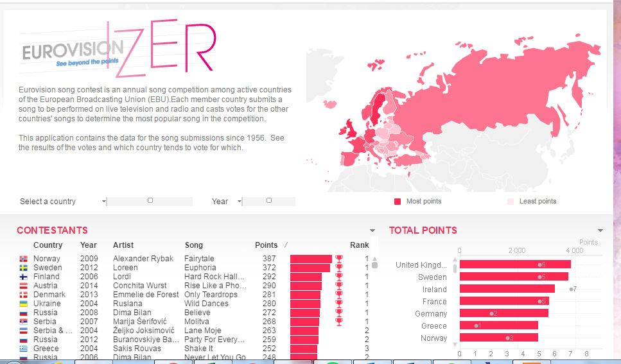Expand the TOTAL POINTS panel options arrow

coord(600,230)
